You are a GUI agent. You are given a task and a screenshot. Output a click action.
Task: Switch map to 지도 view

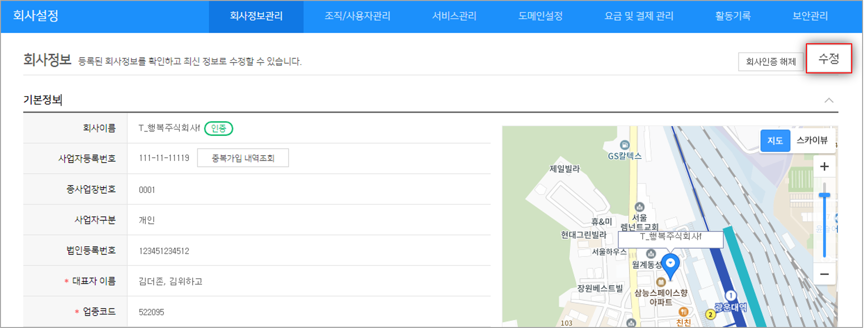click(775, 141)
